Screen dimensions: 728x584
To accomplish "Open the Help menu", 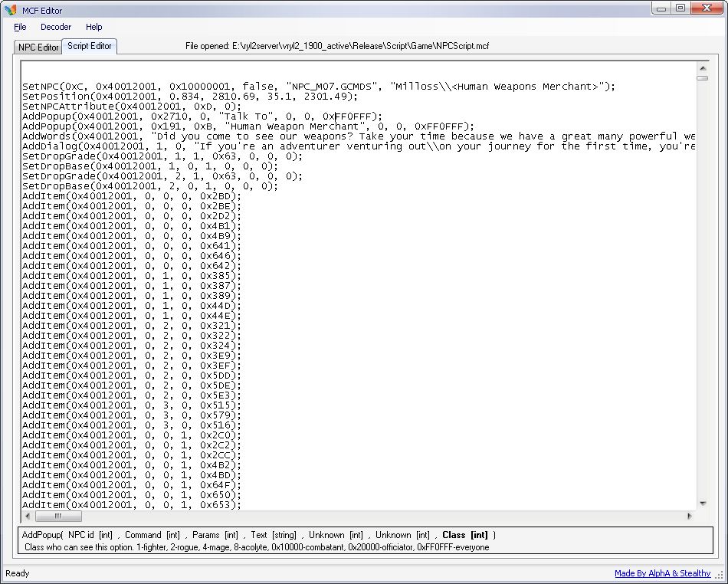I will (x=94, y=27).
